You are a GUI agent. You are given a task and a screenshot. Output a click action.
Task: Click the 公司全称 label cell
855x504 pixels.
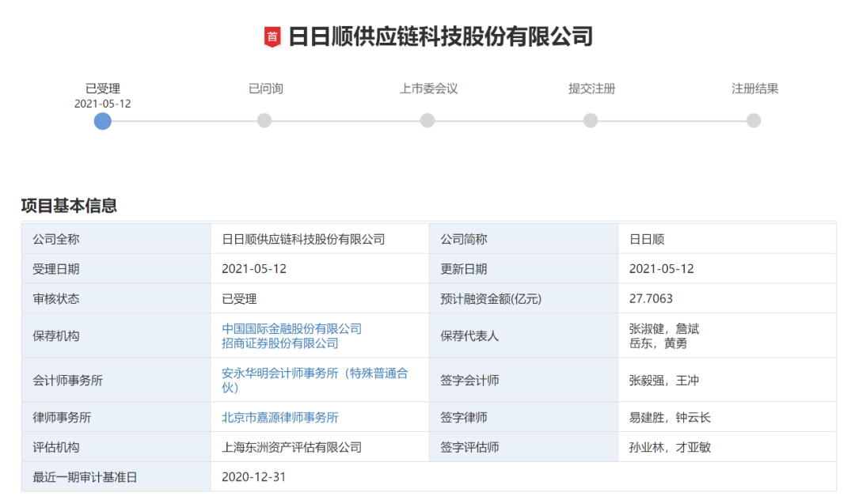click(116, 239)
